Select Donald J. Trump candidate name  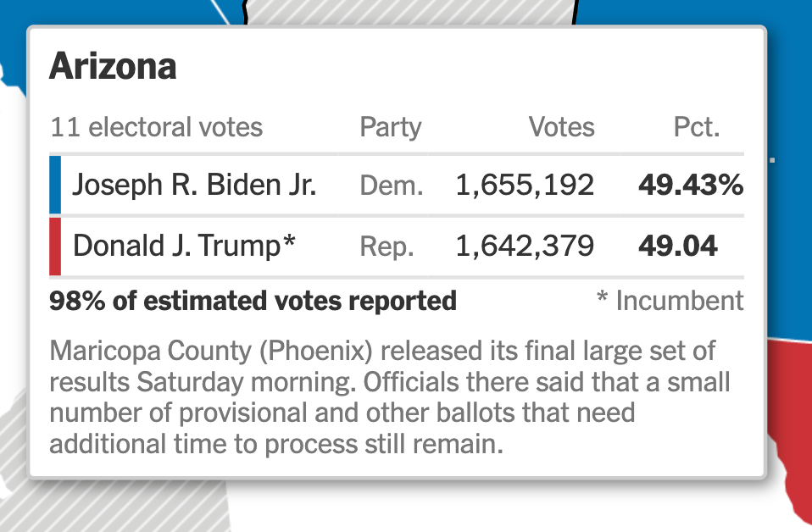coord(184,246)
